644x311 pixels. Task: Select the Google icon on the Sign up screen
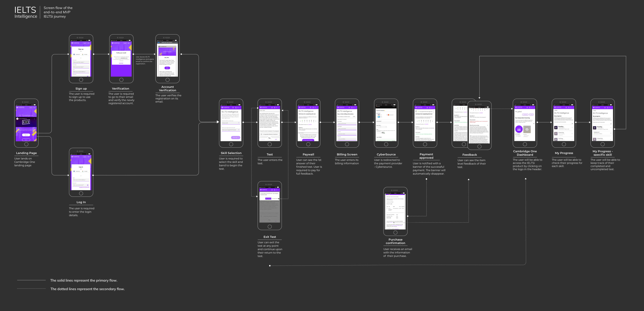coord(83,54)
